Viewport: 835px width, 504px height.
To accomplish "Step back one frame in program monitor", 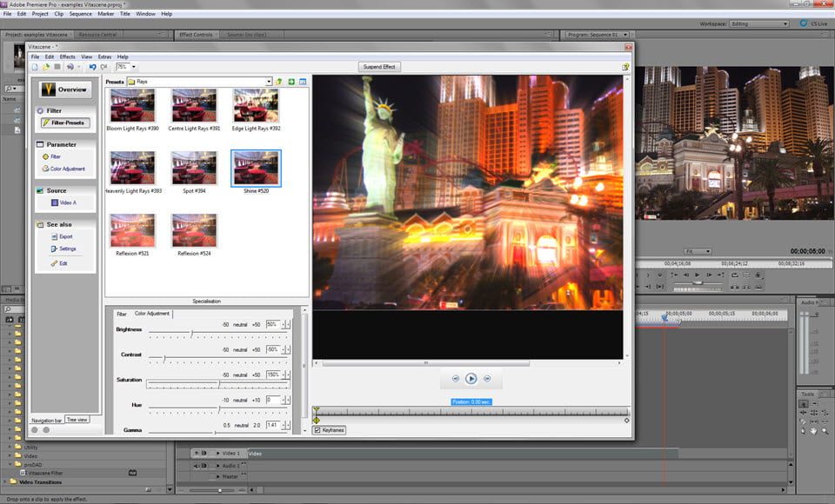I will 686,275.
